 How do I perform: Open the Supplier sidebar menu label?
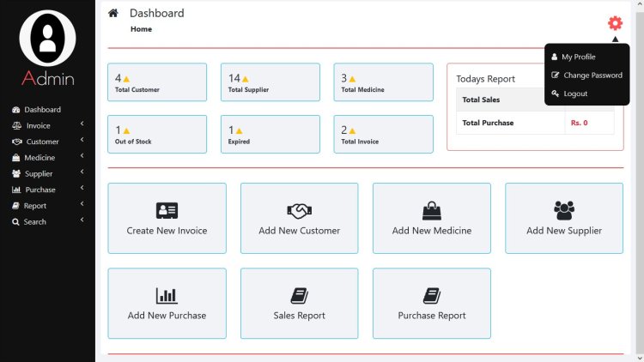[x=39, y=174]
